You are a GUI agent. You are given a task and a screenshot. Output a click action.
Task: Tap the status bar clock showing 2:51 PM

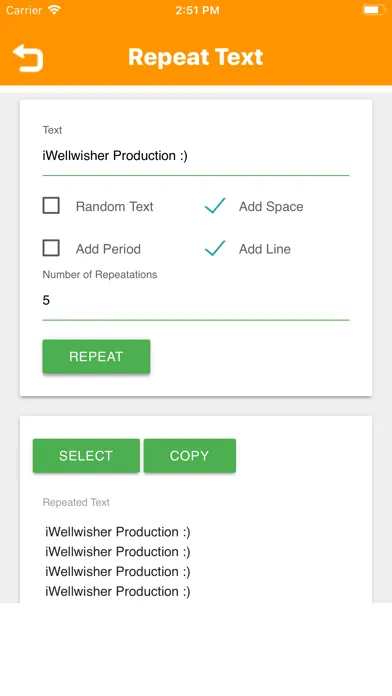click(x=197, y=10)
